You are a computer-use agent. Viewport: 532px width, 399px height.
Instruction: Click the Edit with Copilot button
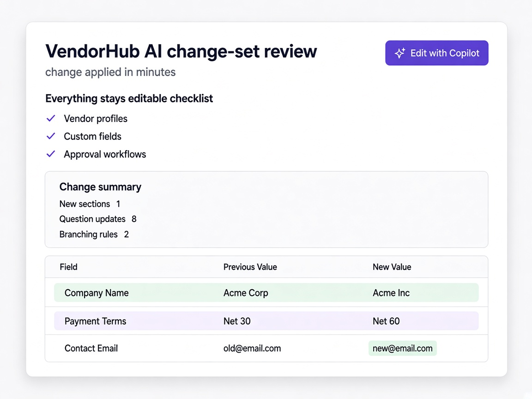(x=437, y=53)
